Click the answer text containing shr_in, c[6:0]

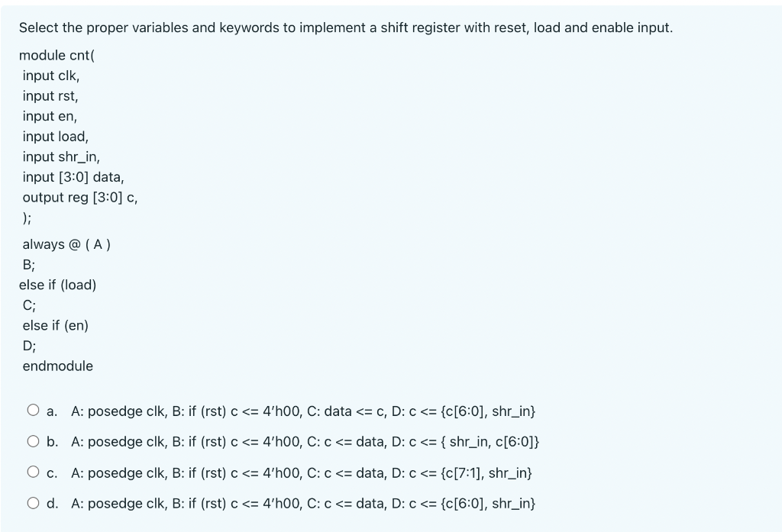pyautogui.click(x=305, y=442)
